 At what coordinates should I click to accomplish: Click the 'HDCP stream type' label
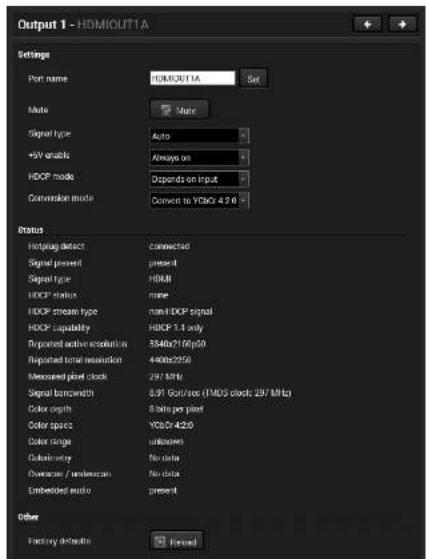point(63,312)
